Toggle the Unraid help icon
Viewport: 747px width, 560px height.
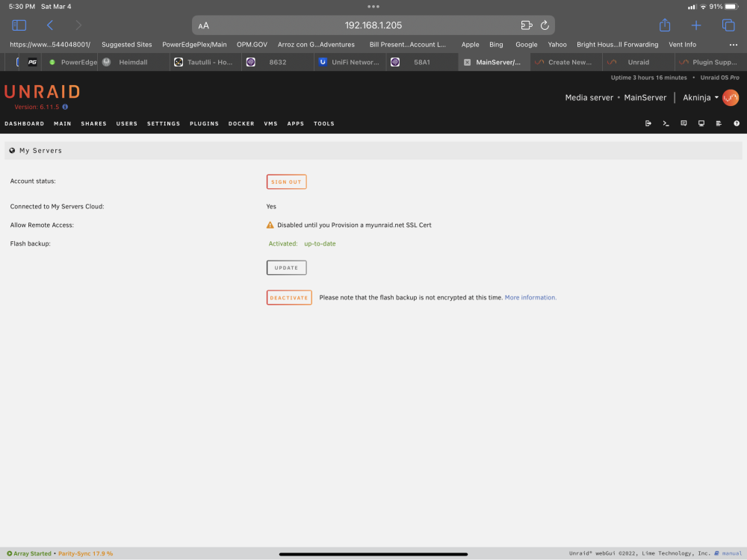[737, 123]
